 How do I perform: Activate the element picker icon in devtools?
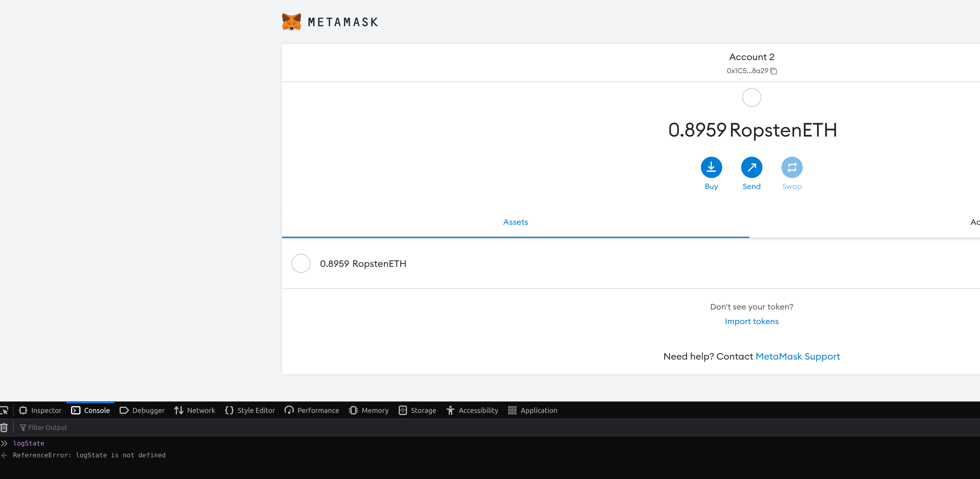5,410
